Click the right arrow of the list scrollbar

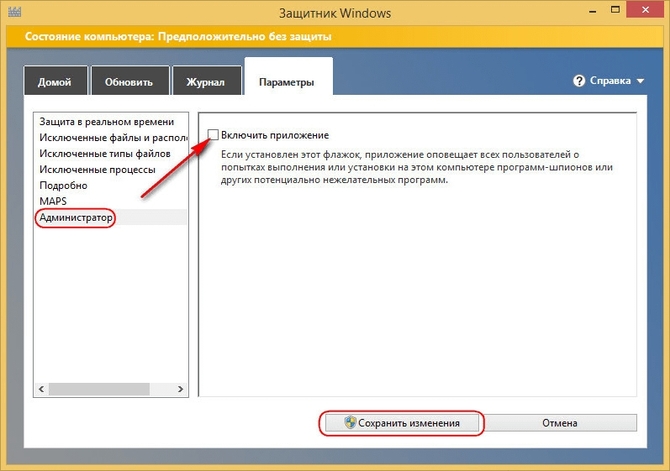pos(180,389)
